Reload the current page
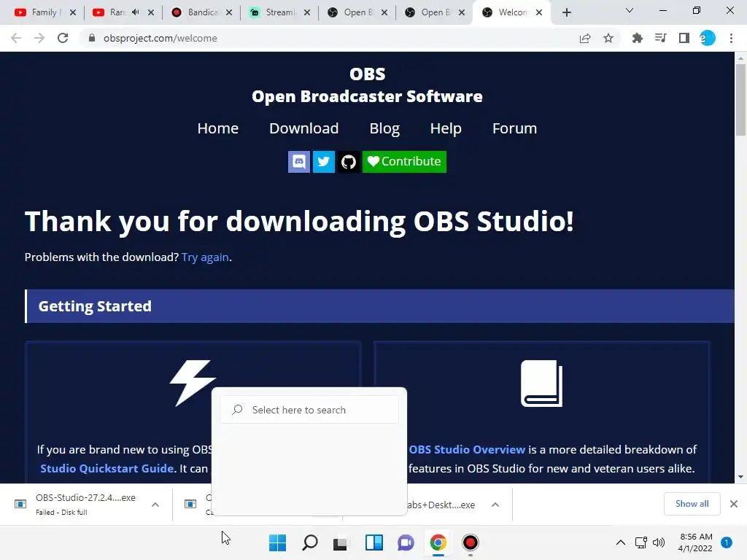The height and width of the screenshot is (560, 747). pos(63,38)
